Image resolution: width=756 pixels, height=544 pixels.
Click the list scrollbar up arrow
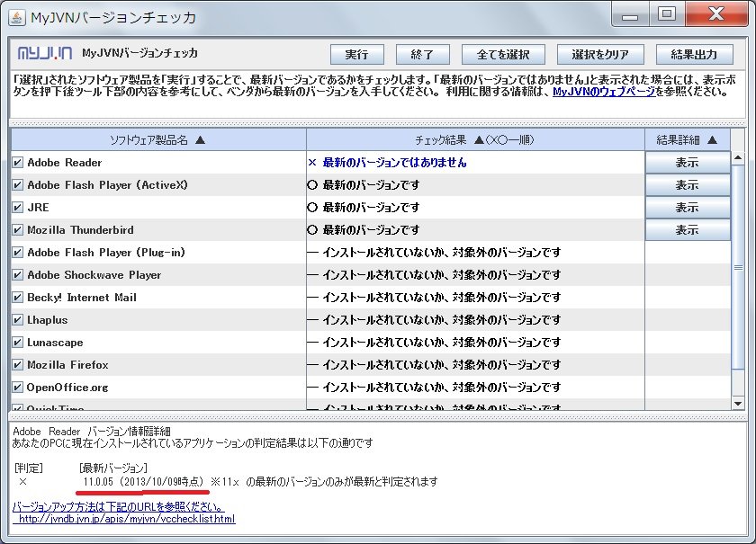(x=738, y=158)
